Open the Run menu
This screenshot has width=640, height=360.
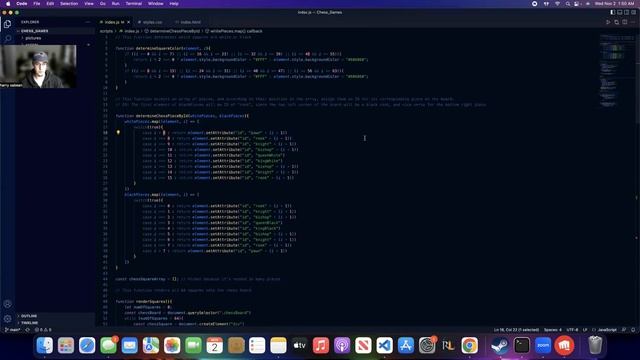[116, 4]
